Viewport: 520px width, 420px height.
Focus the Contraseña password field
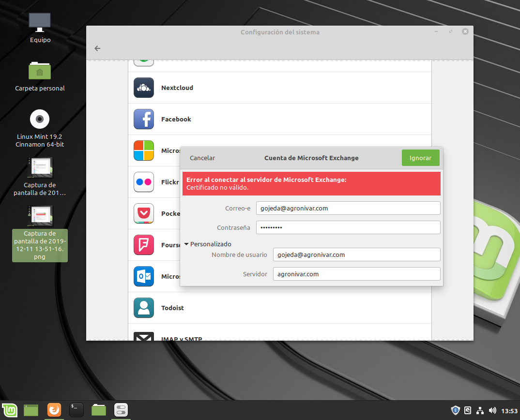pyautogui.click(x=348, y=227)
